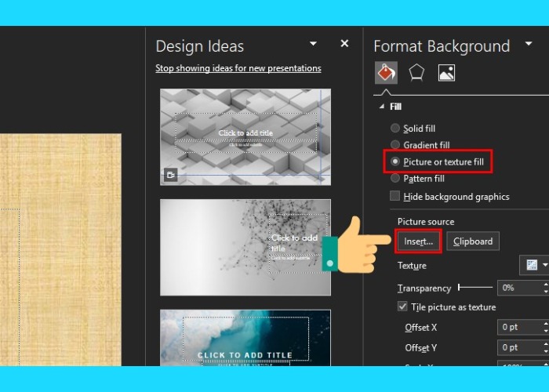The image size is (549, 392).
Task: Click the Format Background pane title
Action: pos(442,46)
